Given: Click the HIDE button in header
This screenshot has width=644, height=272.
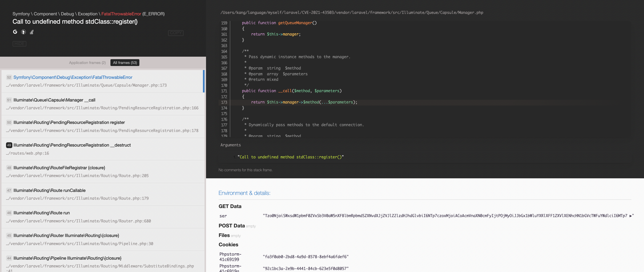Looking at the screenshot, I should click(19, 44).
